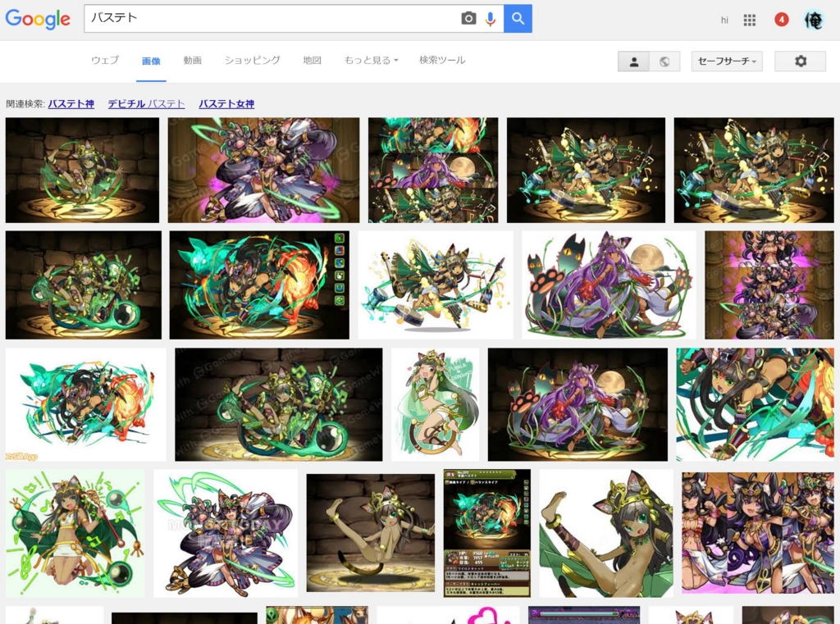Open green notes cat girl white background thumbnail
Image resolution: width=840 pixels, height=624 pixels.
75,533
